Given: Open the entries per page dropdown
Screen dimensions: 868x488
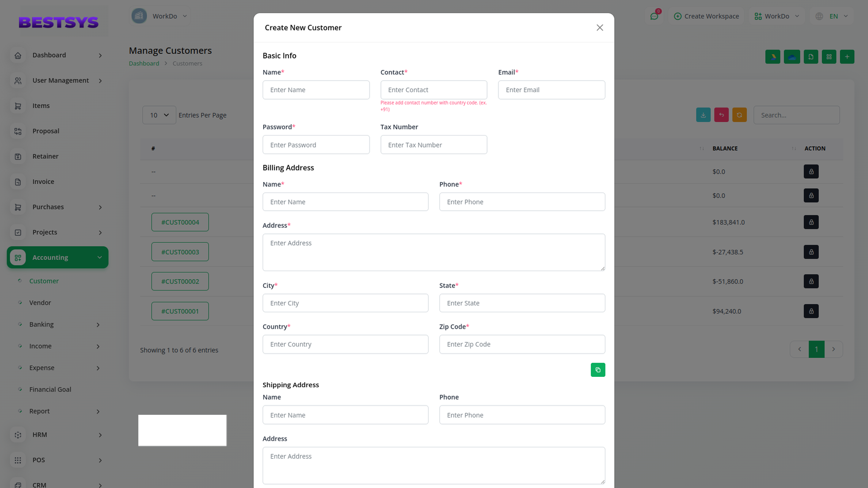Looking at the screenshot, I should click(159, 115).
